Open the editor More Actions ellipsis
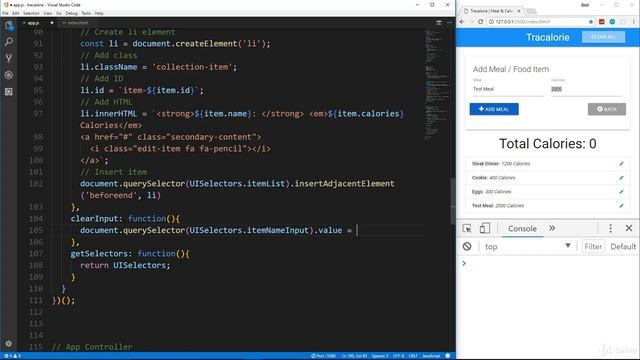This screenshot has width=640, height=360. point(449,23)
